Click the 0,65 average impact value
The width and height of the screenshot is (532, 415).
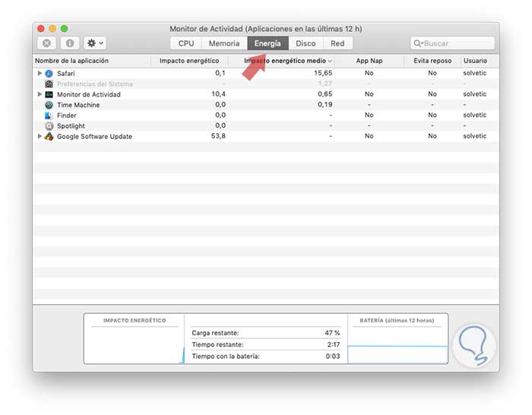tap(325, 94)
